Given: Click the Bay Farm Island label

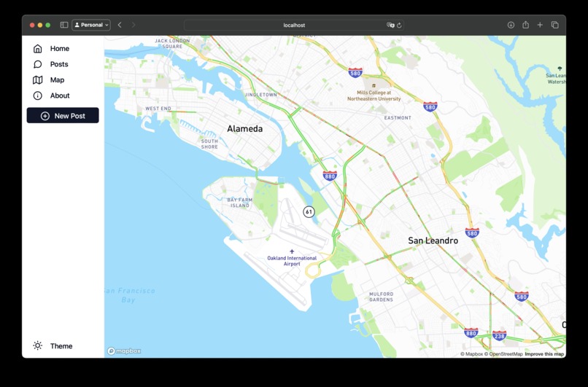Looking at the screenshot, I should click(239, 203).
